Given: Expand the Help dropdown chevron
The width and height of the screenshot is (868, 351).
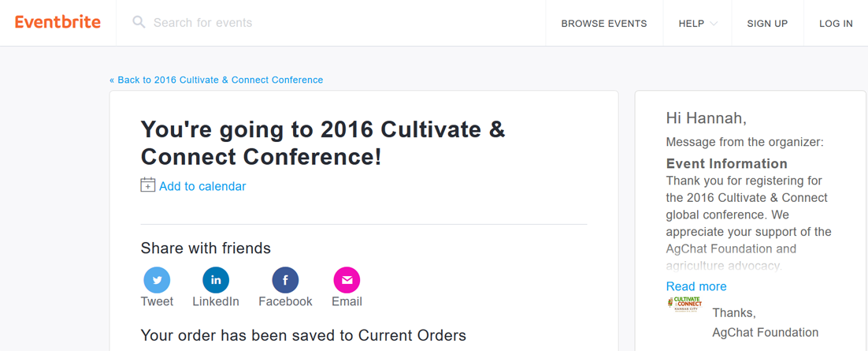Looking at the screenshot, I should pos(714,24).
